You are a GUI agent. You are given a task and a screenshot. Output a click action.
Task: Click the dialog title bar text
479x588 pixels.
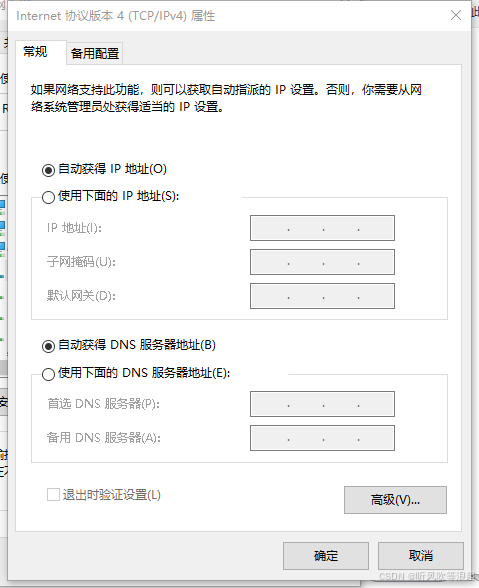click(116, 16)
